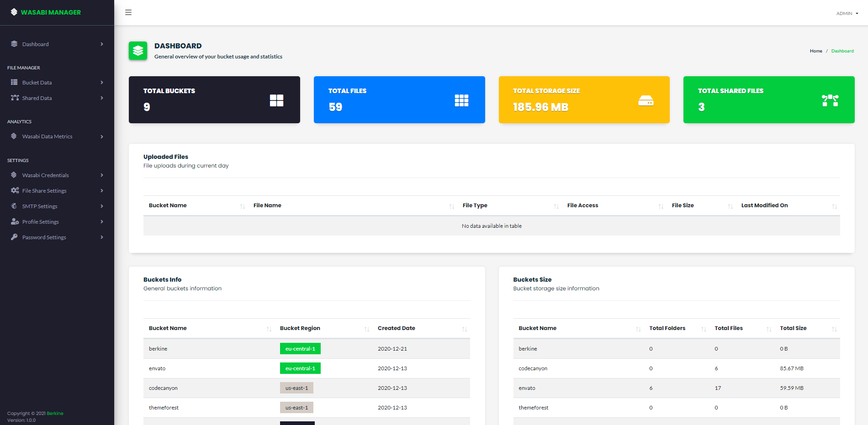Click the Total Storage Size drive icon
Image resolution: width=868 pixels, height=425 pixels.
[646, 101]
